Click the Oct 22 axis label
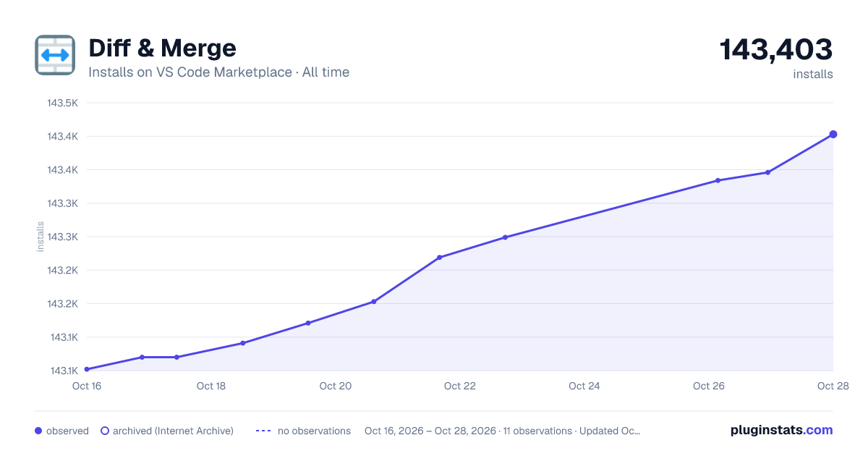Viewport: 868px width, 456px height. [460, 386]
